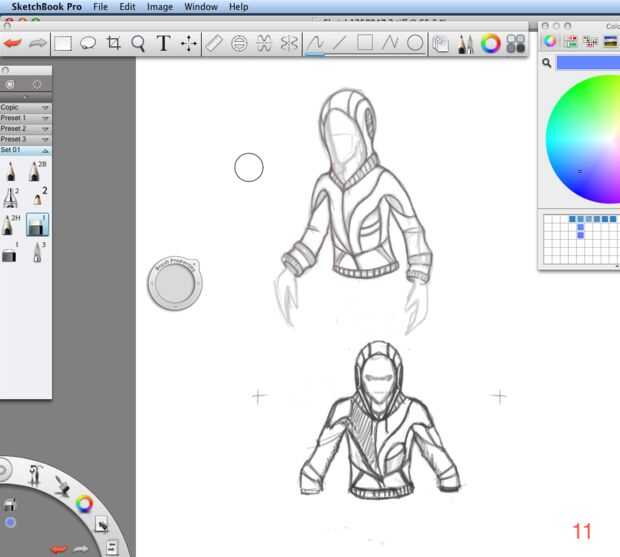Open the Image menu
Image resolution: width=620 pixels, height=557 pixels.
(160, 7)
